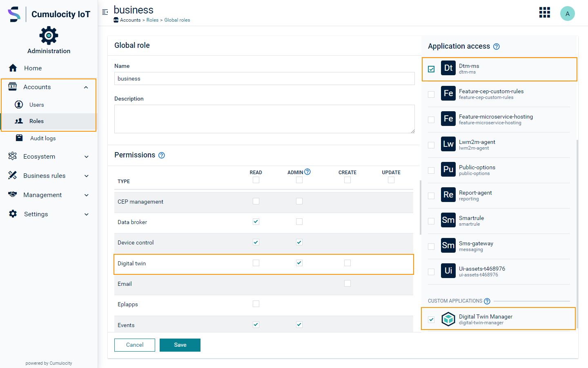Toggle the navigator collapse icon

point(105,12)
